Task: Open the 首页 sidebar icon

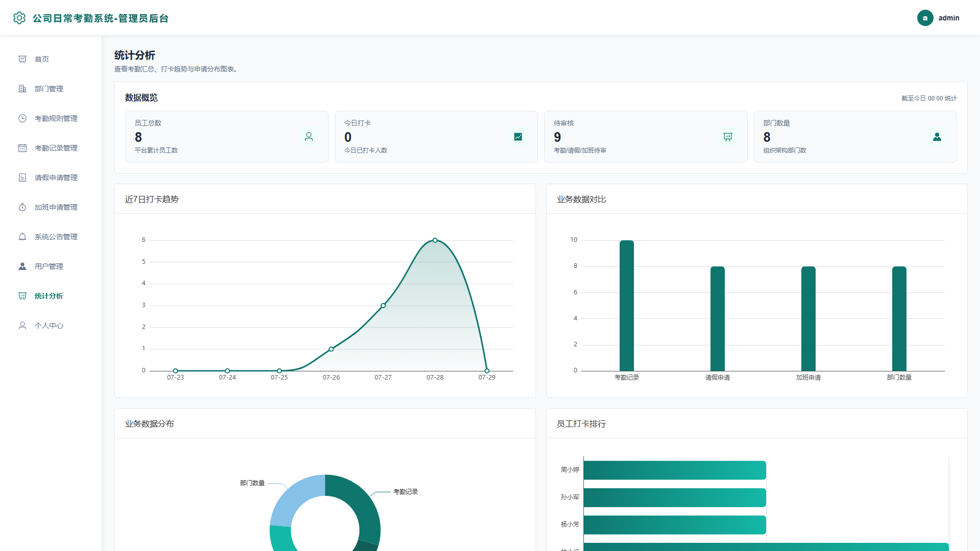Action: 22,59
